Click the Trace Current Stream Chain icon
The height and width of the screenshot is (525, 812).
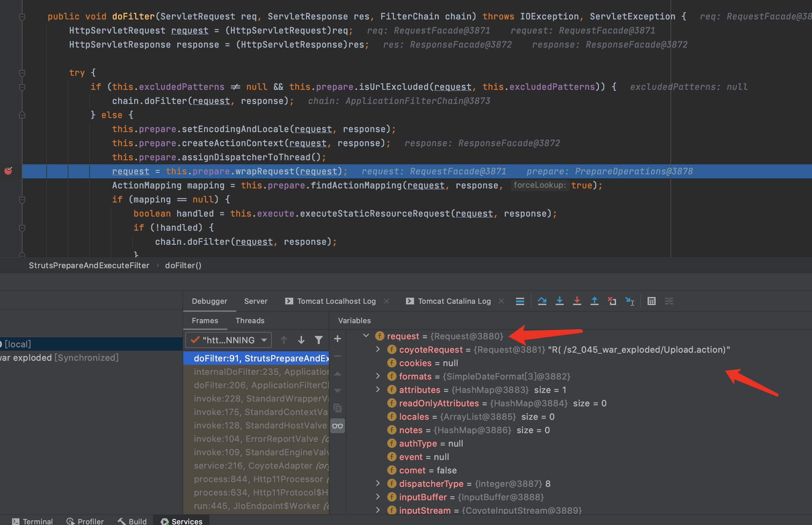[669, 301]
